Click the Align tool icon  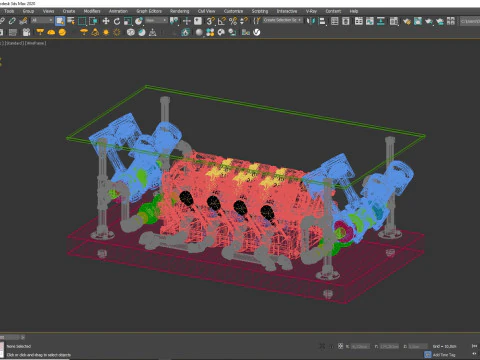pyautogui.click(x=322, y=21)
